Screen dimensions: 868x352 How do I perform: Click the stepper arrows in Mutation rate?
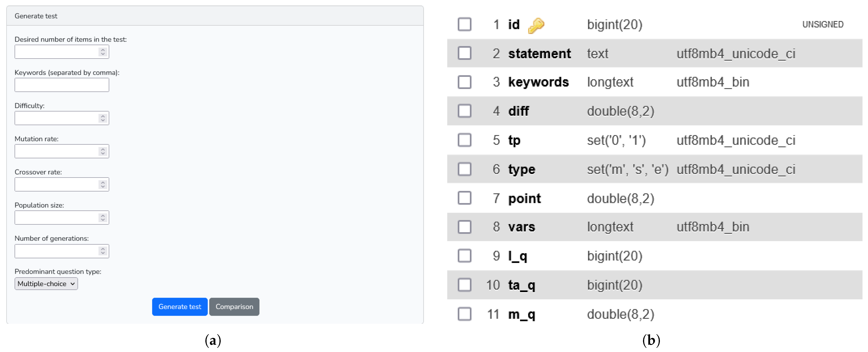click(103, 151)
